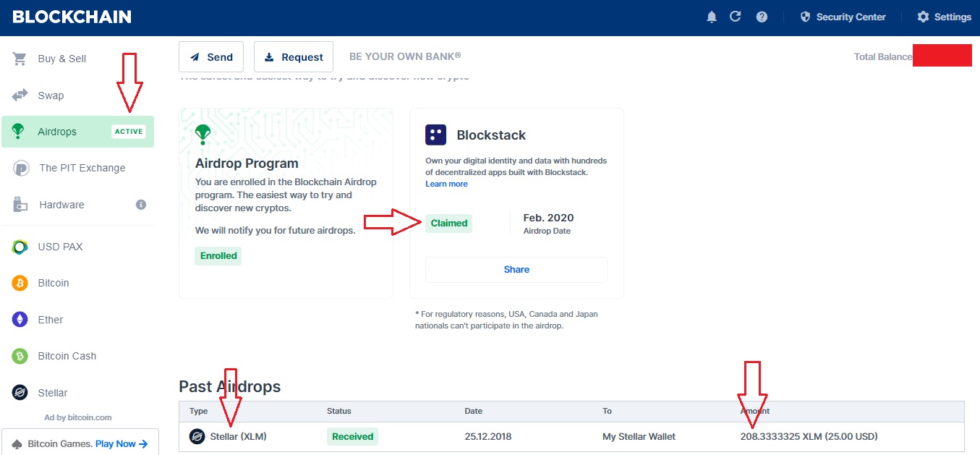
Task: Click the Past Airdrops heading
Action: 229,386
